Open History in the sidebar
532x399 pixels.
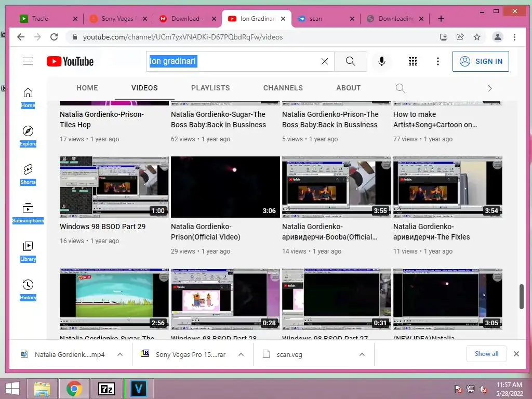pyautogui.click(x=28, y=290)
